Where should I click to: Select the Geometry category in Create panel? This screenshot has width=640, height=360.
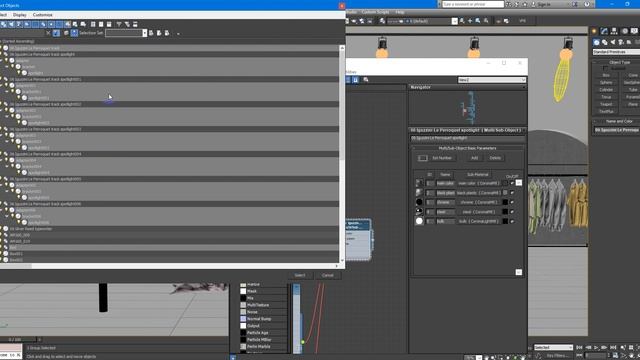(x=596, y=42)
